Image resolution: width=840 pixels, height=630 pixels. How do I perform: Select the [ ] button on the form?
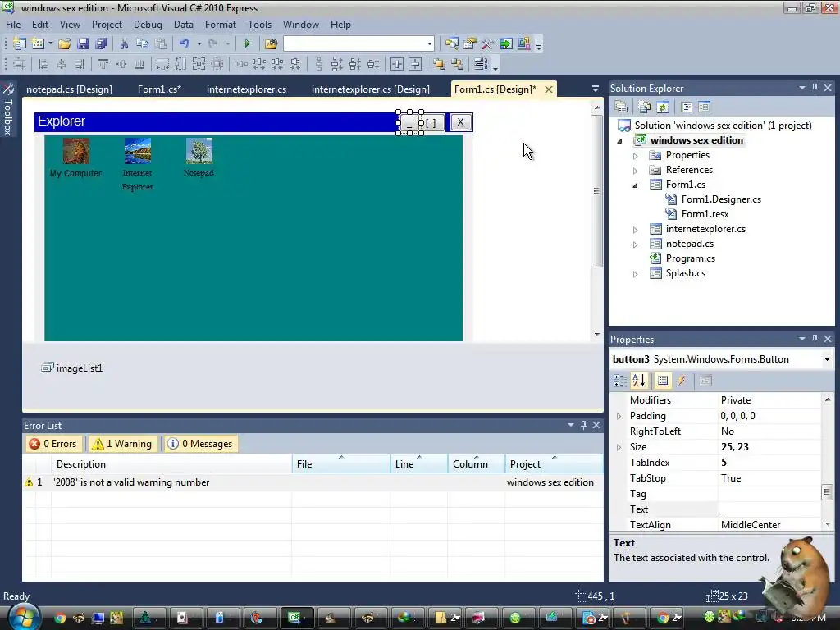point(431,123)
